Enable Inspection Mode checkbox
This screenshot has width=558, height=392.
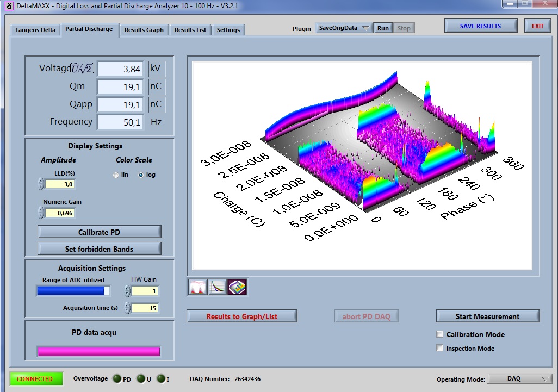[x=440, y=349]
